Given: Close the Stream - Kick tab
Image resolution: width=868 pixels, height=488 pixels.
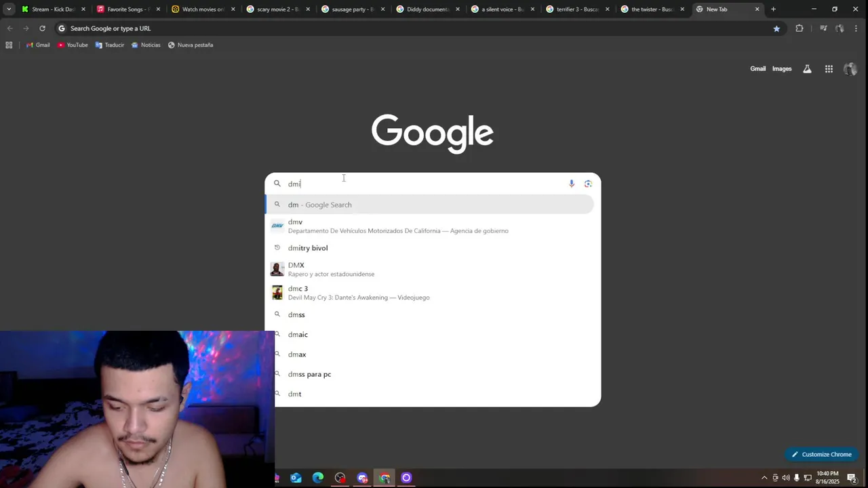Looking at the screenshot, I should tap(83, 9).
